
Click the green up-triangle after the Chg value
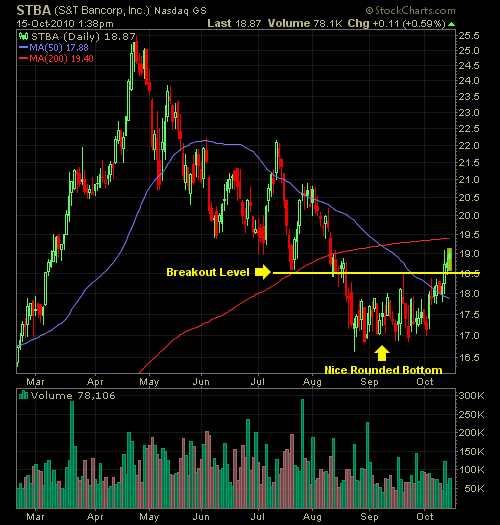coord(451,24)
